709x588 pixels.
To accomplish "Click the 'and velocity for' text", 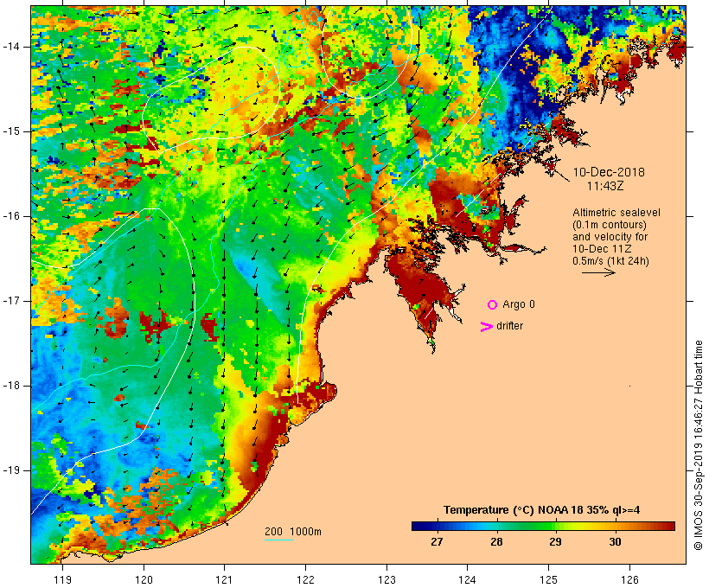I will [610, 237].
